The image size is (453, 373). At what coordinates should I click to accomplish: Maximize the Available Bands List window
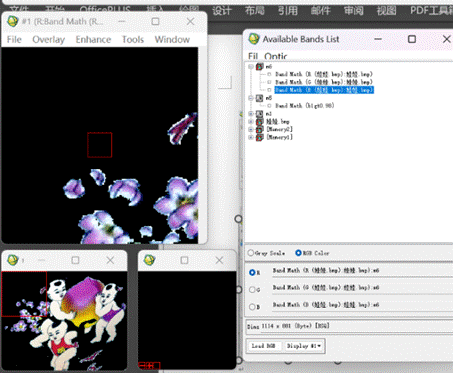[x=412, y=39]
